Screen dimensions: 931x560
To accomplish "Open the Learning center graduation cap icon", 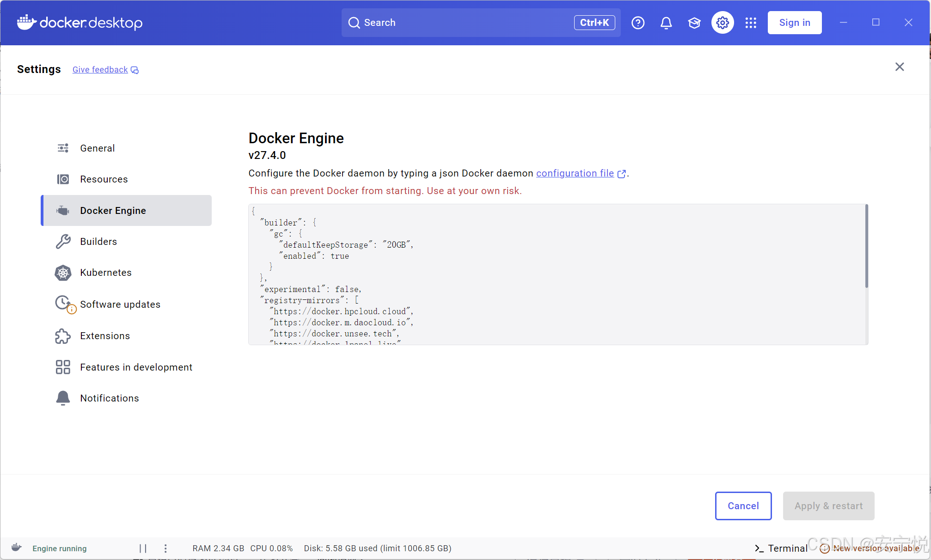I will [694, 23].
